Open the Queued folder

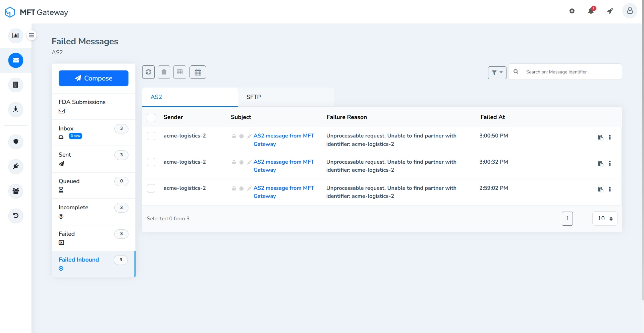94,185
